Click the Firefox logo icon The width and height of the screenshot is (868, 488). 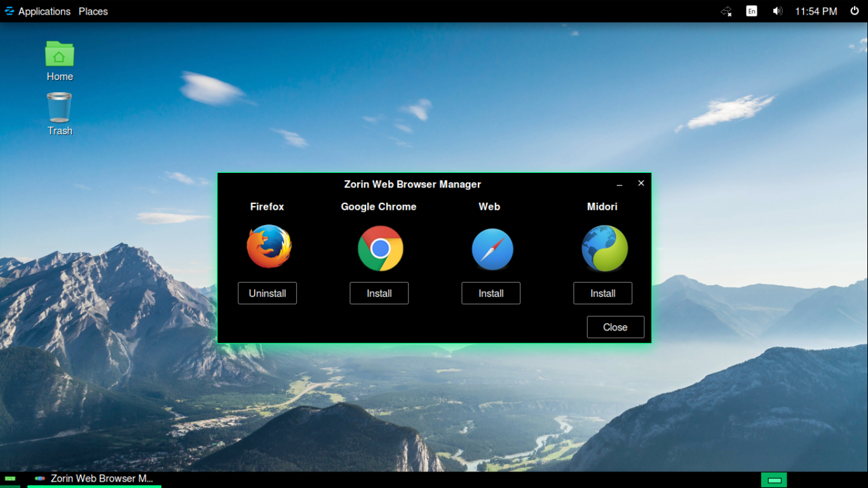pos(268,247)
